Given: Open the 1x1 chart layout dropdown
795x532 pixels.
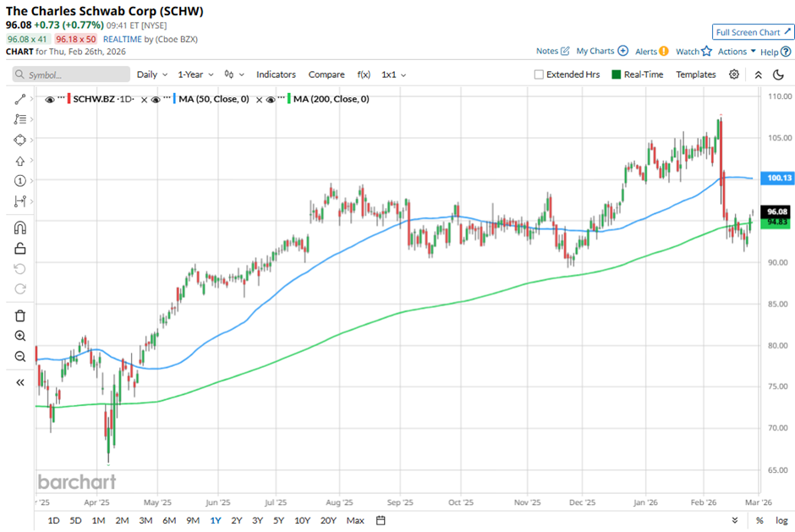Looking at the screenshot, I should coord(393,74).
